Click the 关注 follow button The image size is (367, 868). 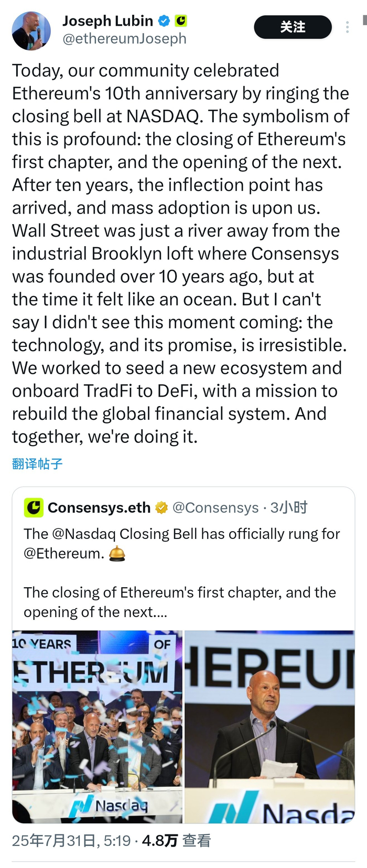(x=293, y=28)
